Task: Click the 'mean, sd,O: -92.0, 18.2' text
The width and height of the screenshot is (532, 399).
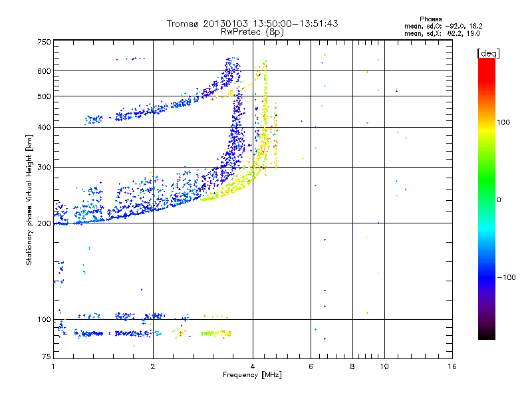Action: pyautogui.click(x=443, y=26)
